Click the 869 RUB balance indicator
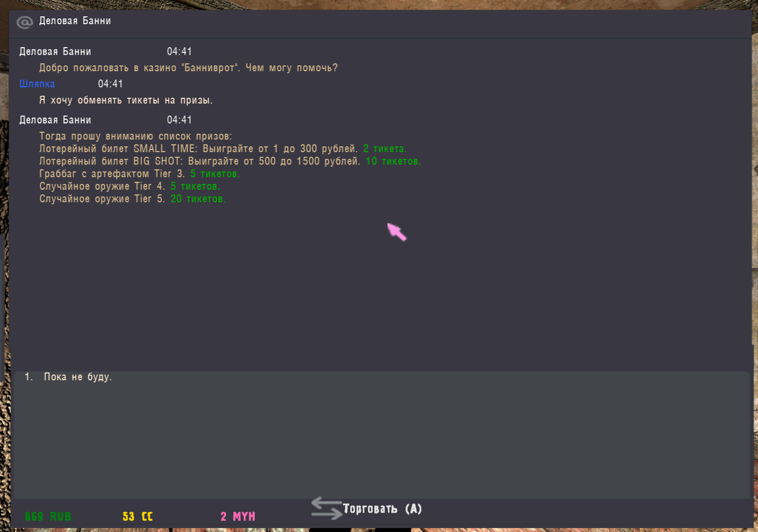 pyautogui.click(x=48, y=516)
